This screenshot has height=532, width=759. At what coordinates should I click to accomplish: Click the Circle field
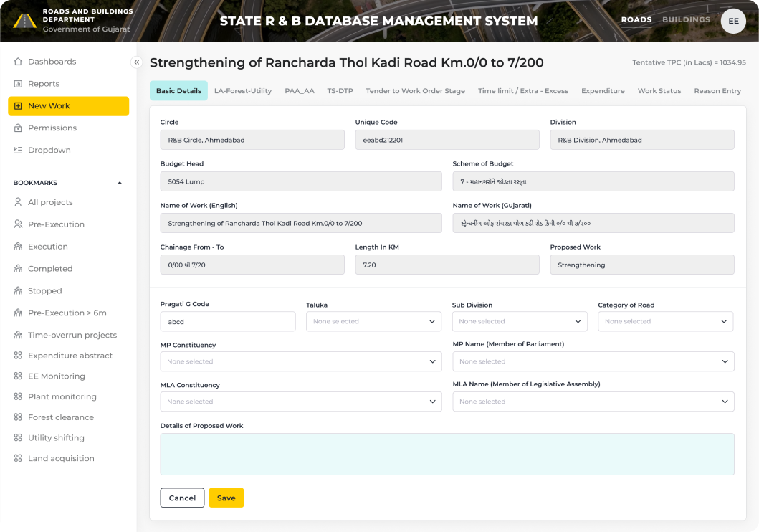click(252, 140)
